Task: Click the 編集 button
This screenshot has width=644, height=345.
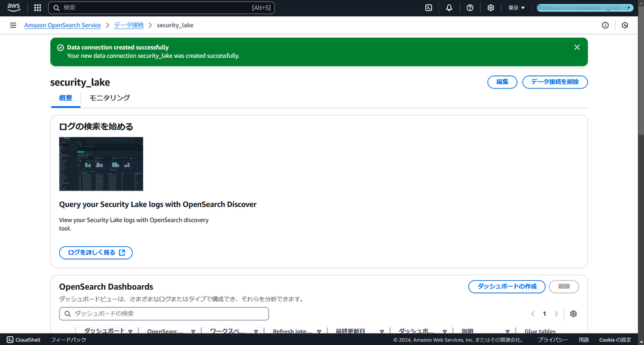Action: (502, 82)
